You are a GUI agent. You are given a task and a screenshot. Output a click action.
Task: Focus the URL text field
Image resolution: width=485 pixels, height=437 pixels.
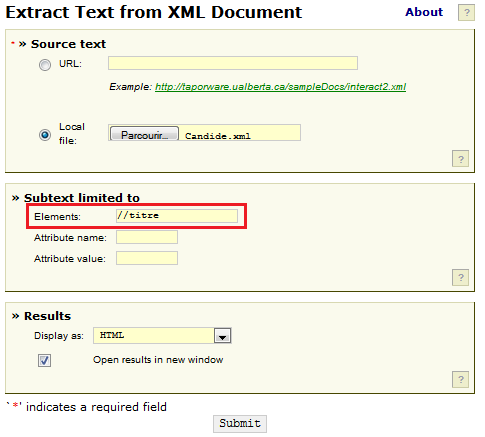pyautogui.click(x=233, y=63)
